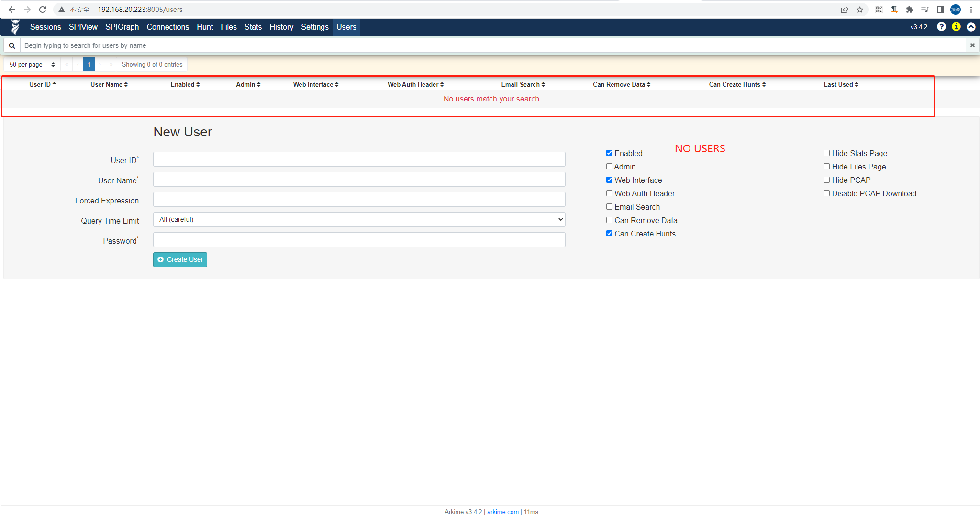The width and height of the screenshot is (980, 517).
Task: Click the browser bookmark star icon
Action: coord(859,9)
